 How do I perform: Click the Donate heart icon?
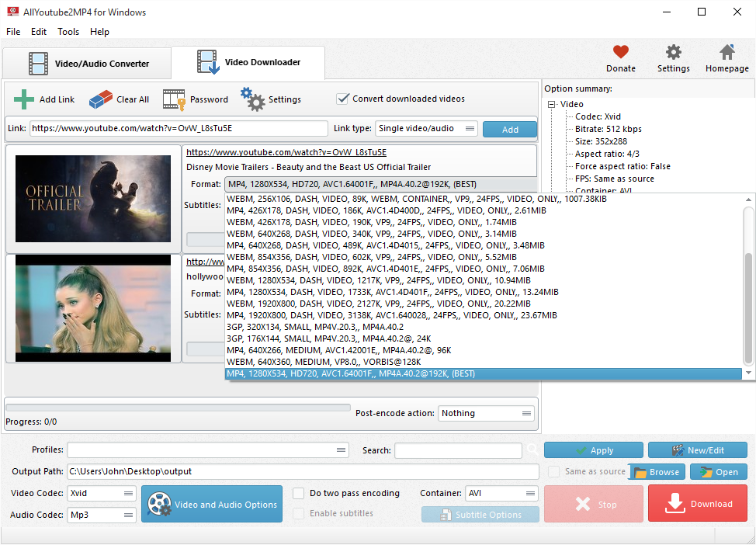click(620, 52)
